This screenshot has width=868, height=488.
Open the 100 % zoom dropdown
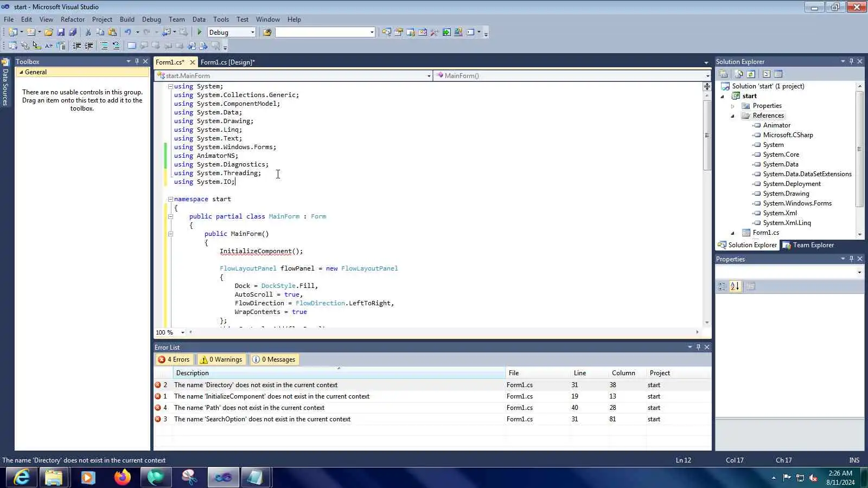point(183,332)
